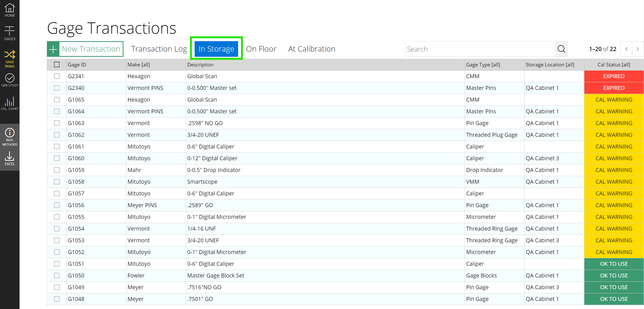Click the 1–20 of 22 page counter
Image resolution: width=644 pixels, height=309 pixels.
[x=603, y=49]
